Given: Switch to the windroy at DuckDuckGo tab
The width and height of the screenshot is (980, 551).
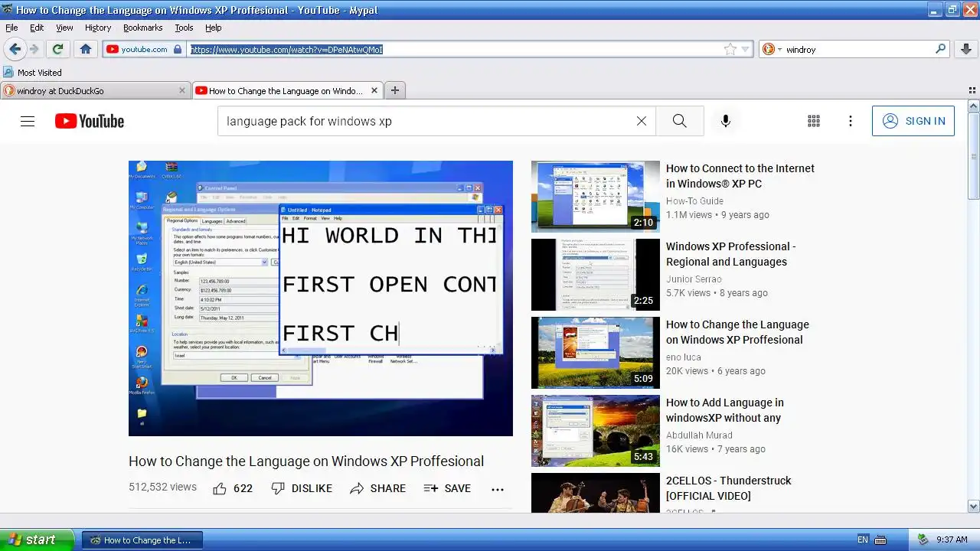Looking at the screenshot, I should point(95,90).
